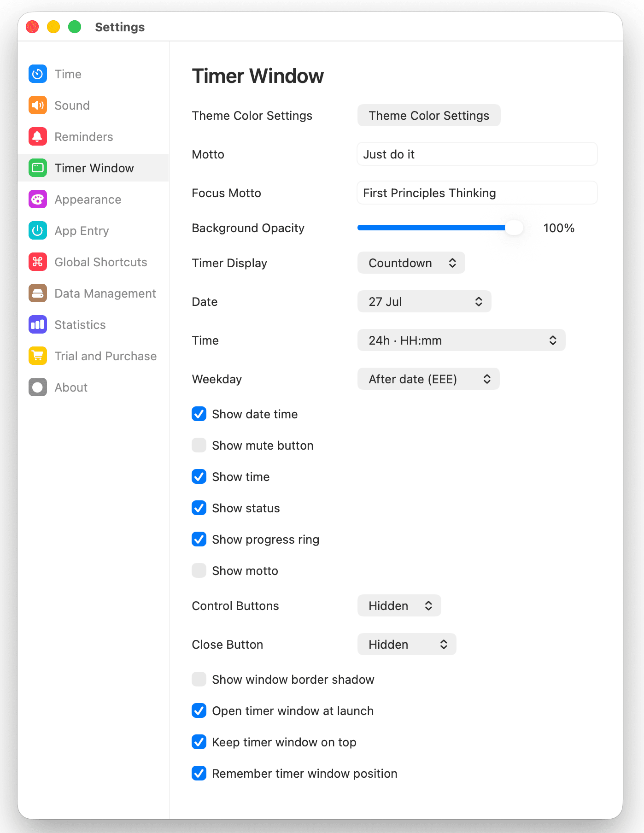Enable the Show mute button checkbox
This screenshot has height=833, width=644.
[x=199, y=446]
